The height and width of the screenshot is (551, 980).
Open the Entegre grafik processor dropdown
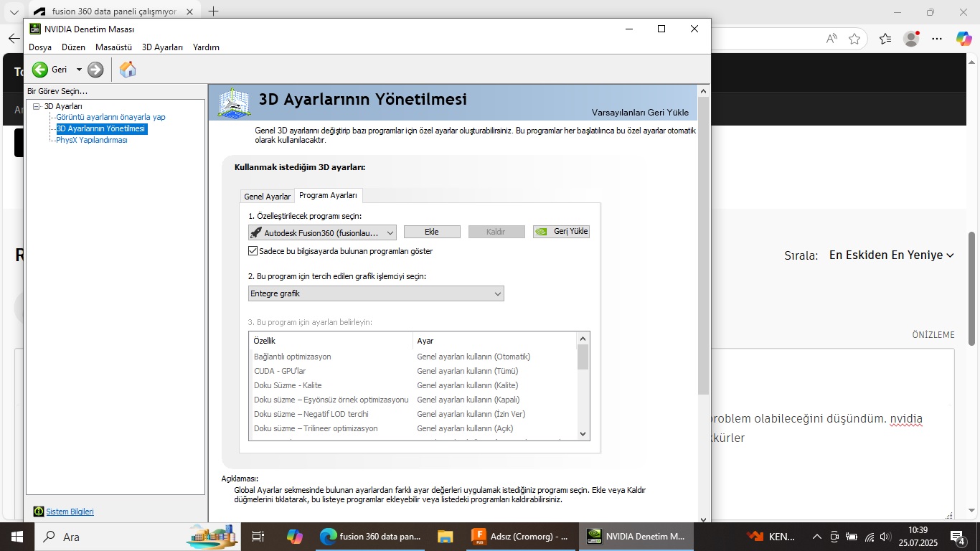point(376,293)
